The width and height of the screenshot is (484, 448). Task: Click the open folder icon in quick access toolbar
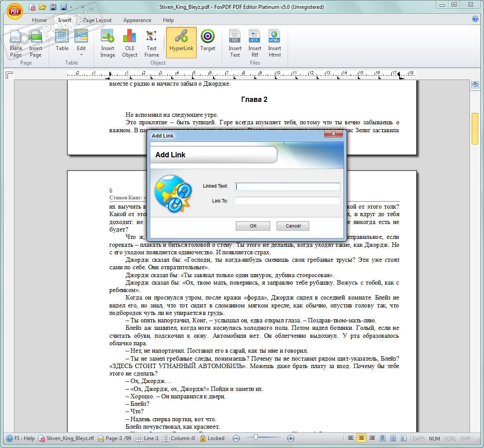pyautogui.click(x=42, y=7)
